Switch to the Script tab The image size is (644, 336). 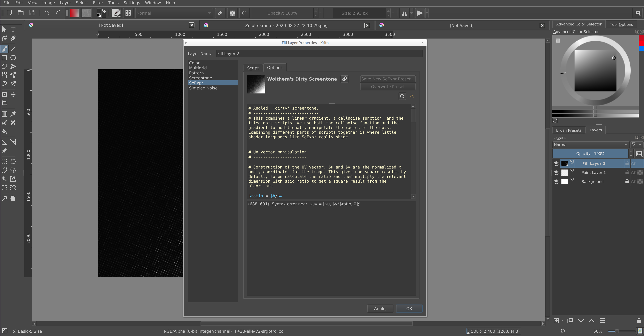253,68
